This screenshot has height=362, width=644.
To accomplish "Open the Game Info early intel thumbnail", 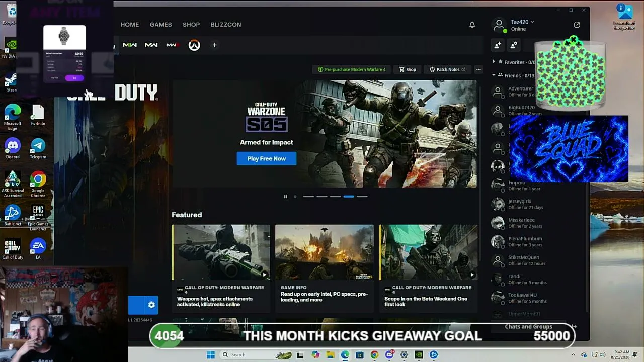I will (x=325, y=252).
